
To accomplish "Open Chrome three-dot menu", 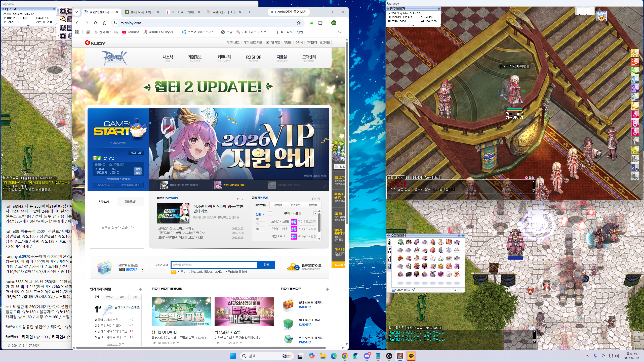I will pos(343,23).
